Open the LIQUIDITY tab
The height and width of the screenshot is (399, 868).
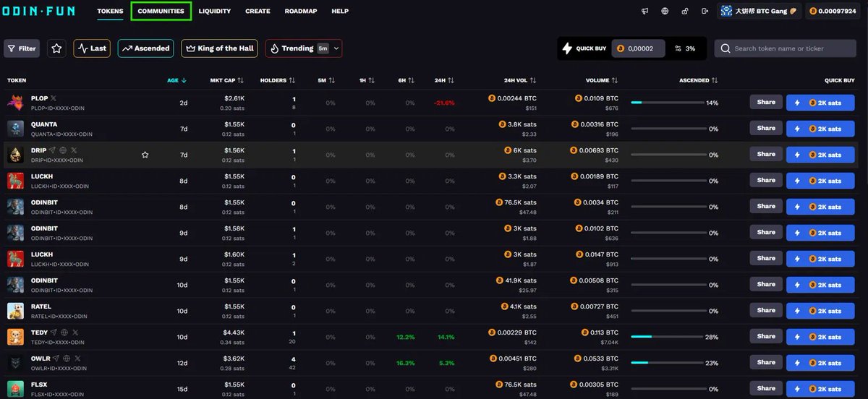[214, 12]
